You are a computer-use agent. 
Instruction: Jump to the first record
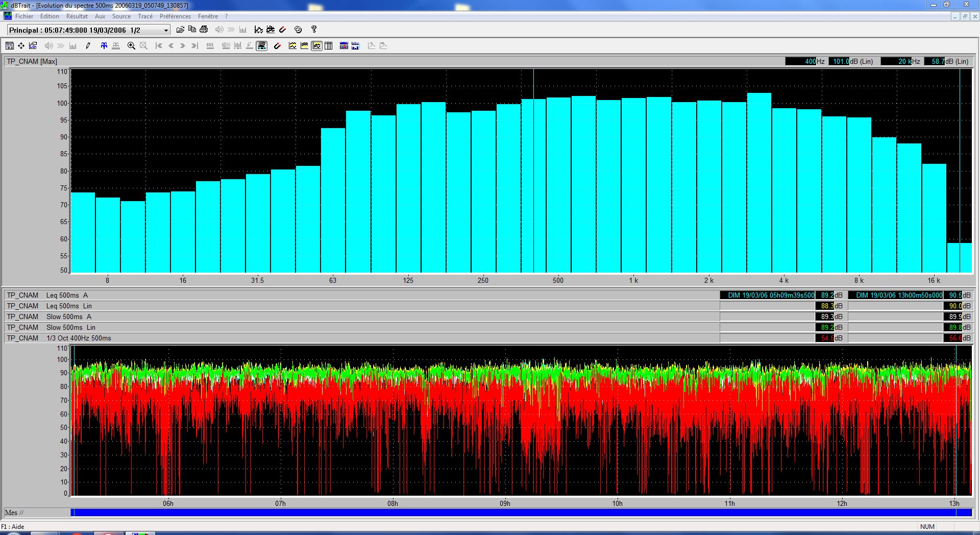(x=159, y=45)
